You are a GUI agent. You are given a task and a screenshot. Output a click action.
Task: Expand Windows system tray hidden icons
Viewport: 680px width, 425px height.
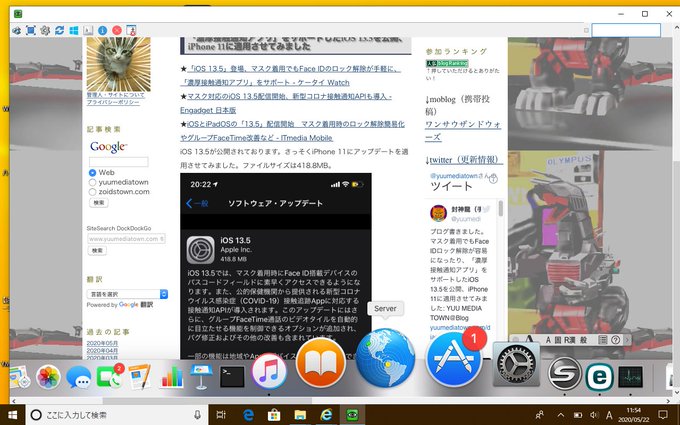(560, 415)
